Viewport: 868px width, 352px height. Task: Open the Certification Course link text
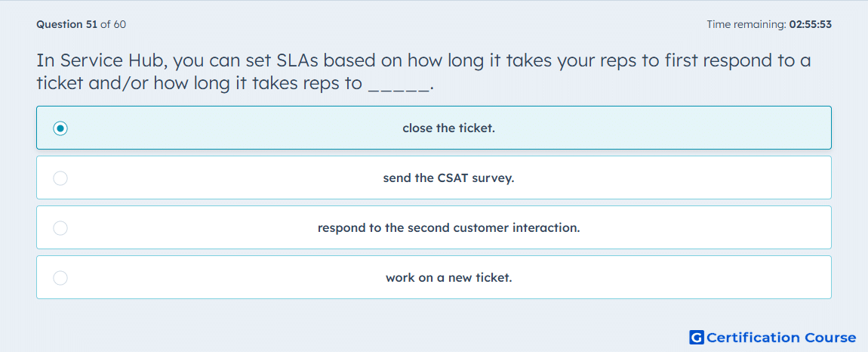(x=781, y=337)
